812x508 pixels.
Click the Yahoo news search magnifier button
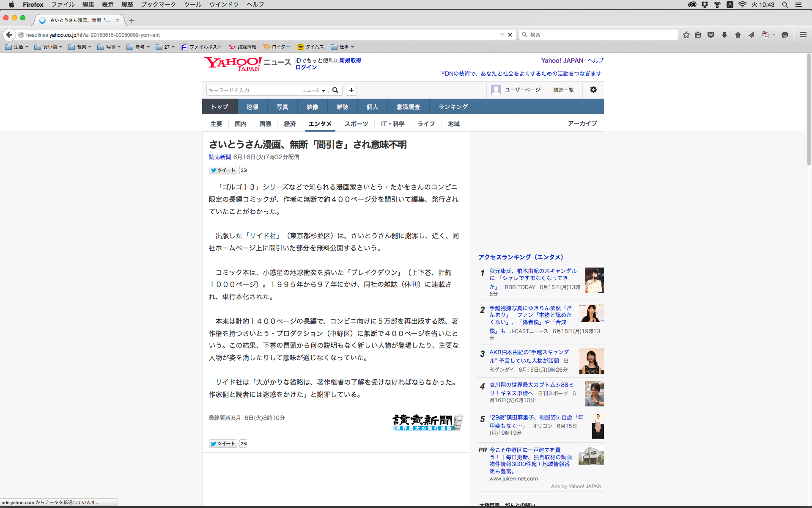tap(335, 90)
